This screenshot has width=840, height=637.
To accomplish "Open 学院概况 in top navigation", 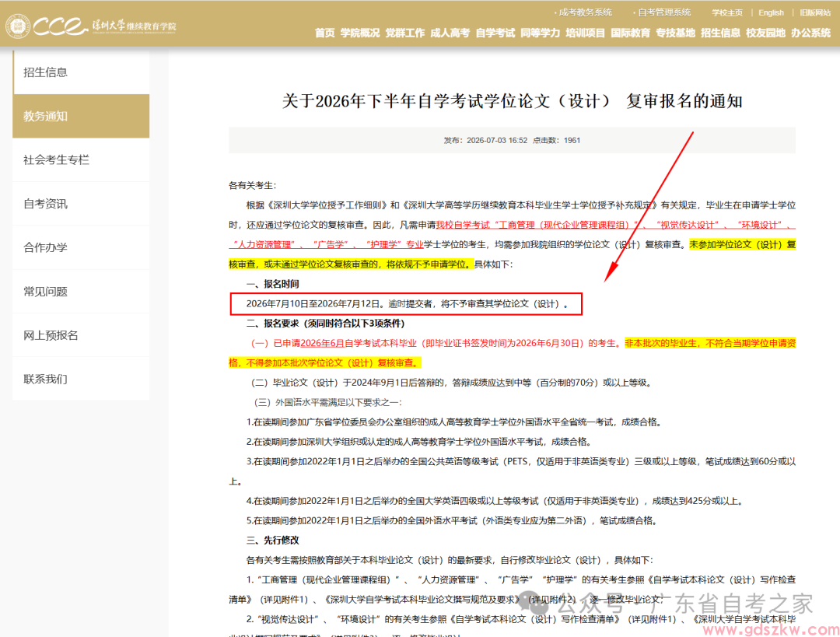I will [x=360, y=33].
